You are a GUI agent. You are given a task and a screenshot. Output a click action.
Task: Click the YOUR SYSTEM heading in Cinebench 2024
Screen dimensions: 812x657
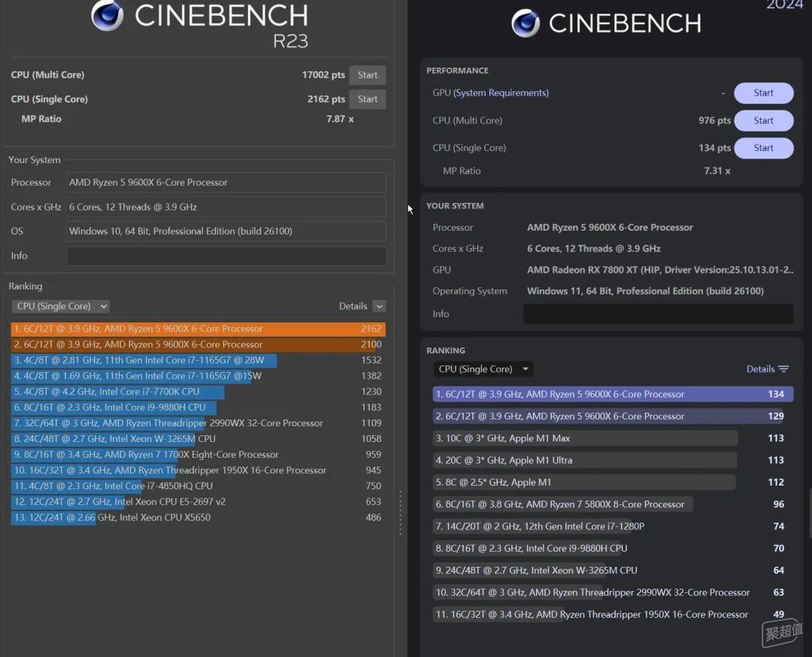[455, 205]
